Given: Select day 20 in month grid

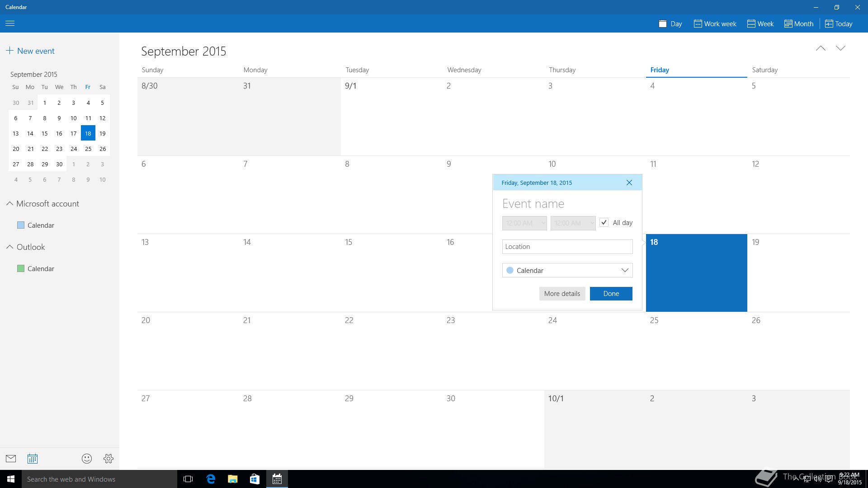Looking at the screenshot, I should 188,351.
